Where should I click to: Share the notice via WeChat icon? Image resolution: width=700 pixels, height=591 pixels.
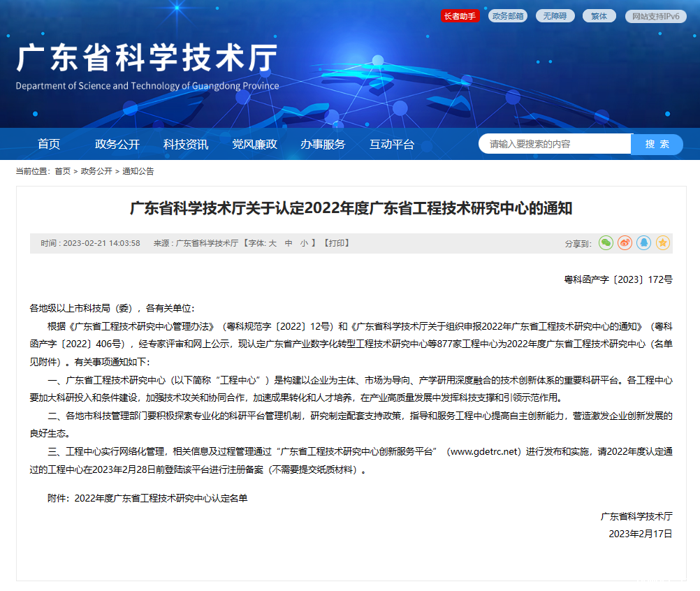(606, 243)
